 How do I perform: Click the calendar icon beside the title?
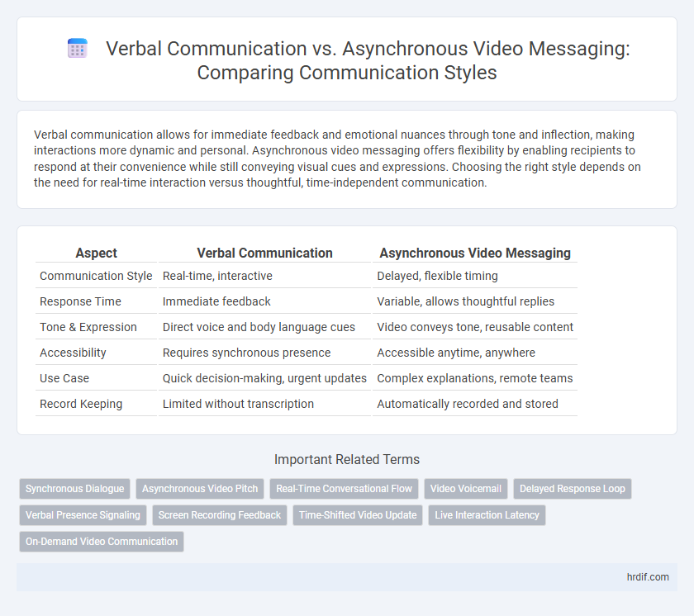[77, 49]
